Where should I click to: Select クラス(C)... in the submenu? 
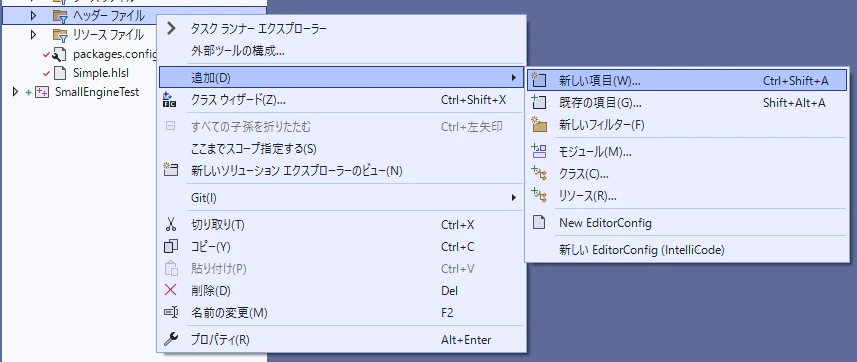click(687, 174)
